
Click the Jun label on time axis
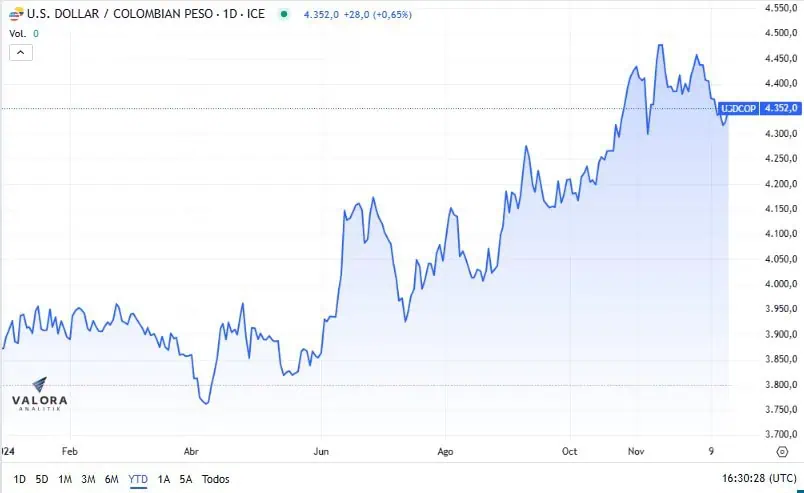321,451
